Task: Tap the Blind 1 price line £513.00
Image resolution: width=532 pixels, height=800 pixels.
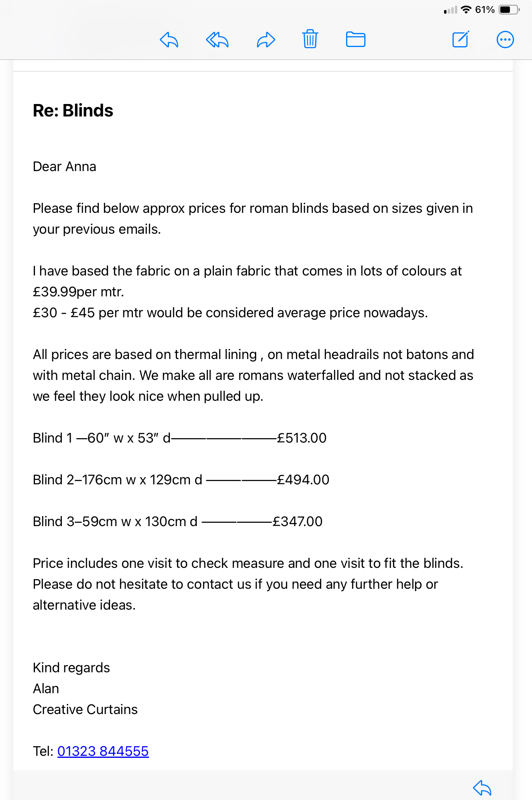Action: pyautogui.click(x=302, y=438)
